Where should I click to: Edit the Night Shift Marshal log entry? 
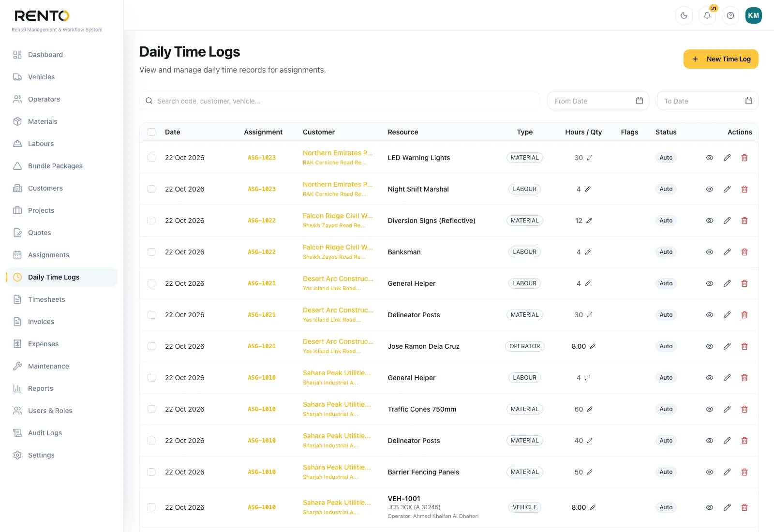(727, 189)
